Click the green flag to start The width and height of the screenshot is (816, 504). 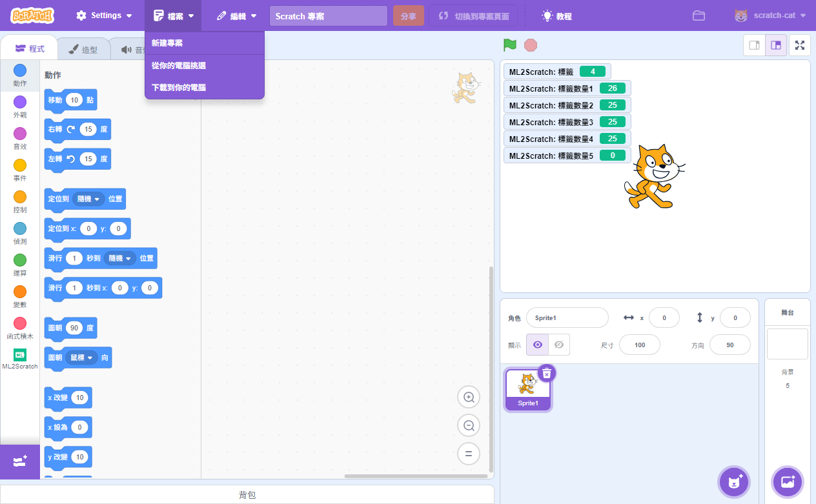[x=510, y=45]
